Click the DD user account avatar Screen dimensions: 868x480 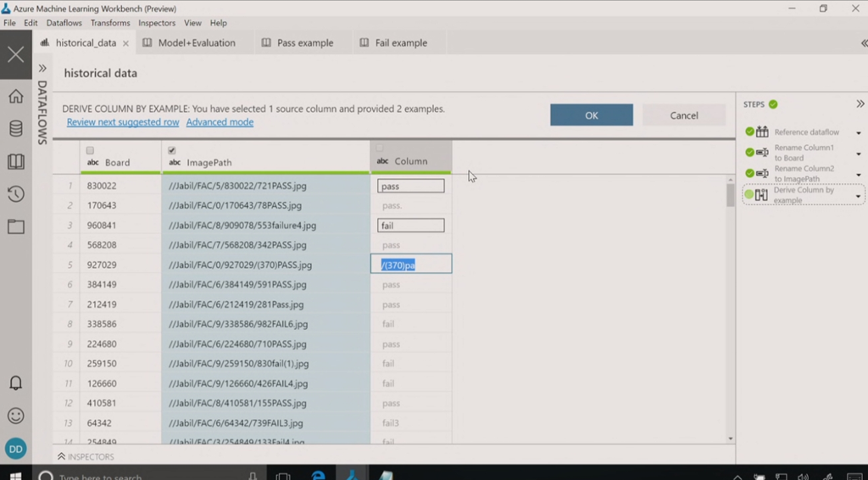tap(15, 449)
